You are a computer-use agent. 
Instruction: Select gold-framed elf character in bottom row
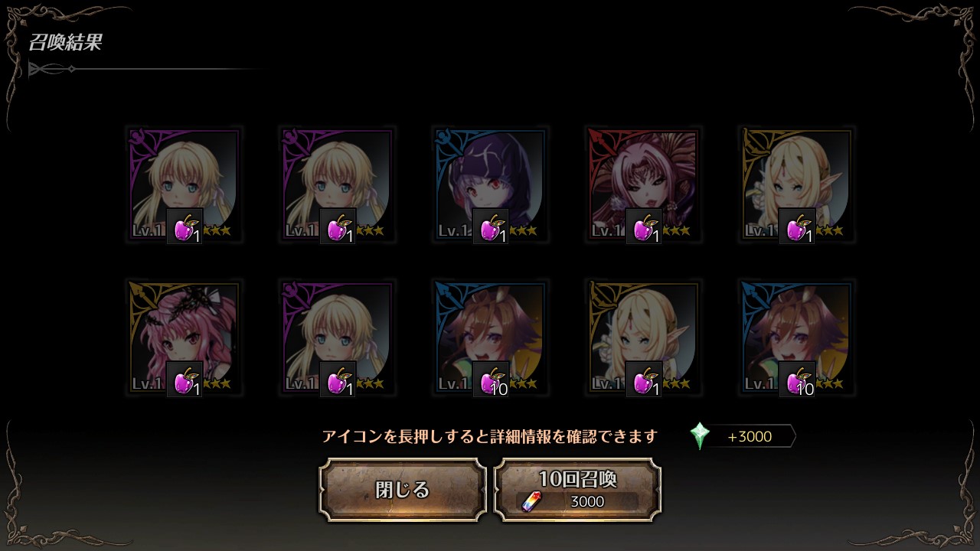point(644,338)
